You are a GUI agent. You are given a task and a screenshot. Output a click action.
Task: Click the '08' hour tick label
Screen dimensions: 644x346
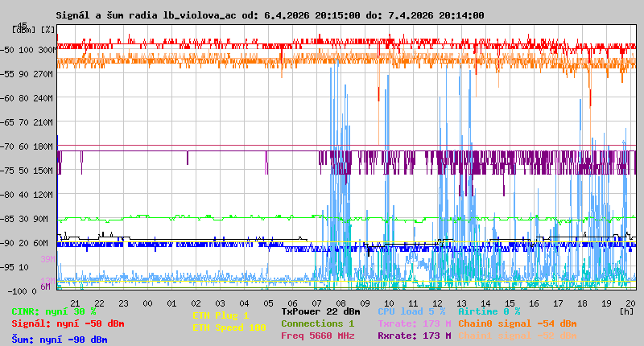coord(341,303)
